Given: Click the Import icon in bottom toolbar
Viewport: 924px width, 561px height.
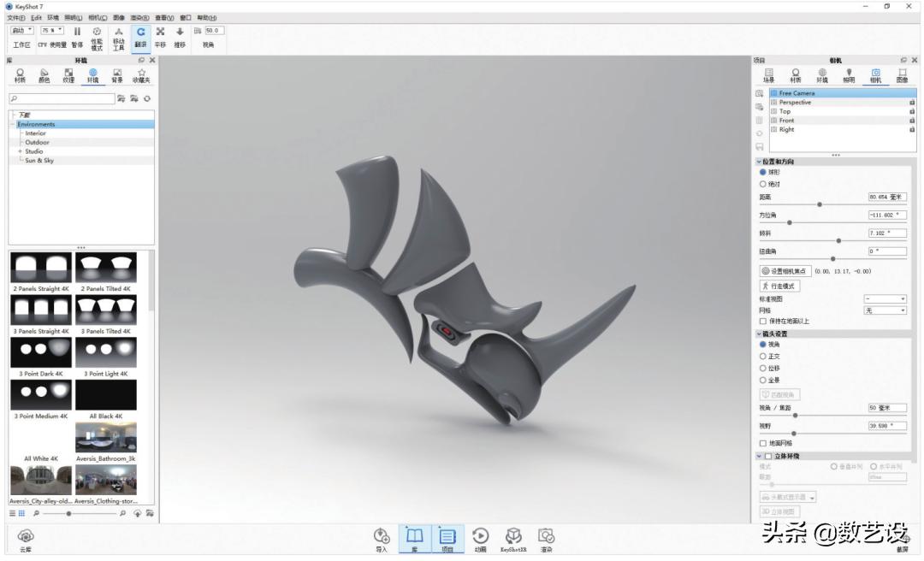Looking at the screenshot, I should click(x=382, y=540).
